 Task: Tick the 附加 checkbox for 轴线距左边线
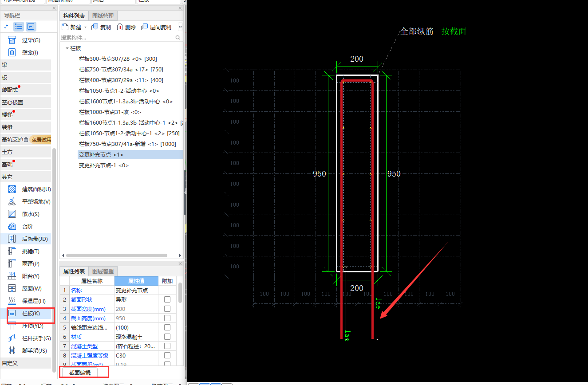pyautogui.click(x=167, y=328)
